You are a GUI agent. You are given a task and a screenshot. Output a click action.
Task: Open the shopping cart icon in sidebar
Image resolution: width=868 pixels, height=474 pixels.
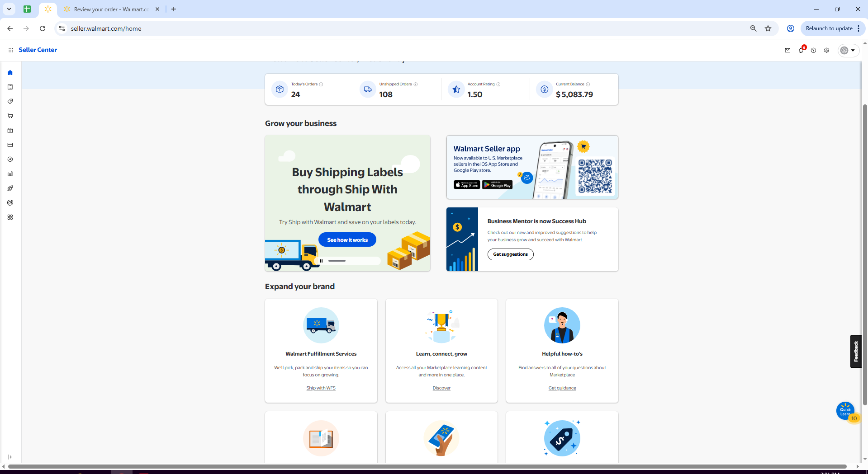pos(10,116)
